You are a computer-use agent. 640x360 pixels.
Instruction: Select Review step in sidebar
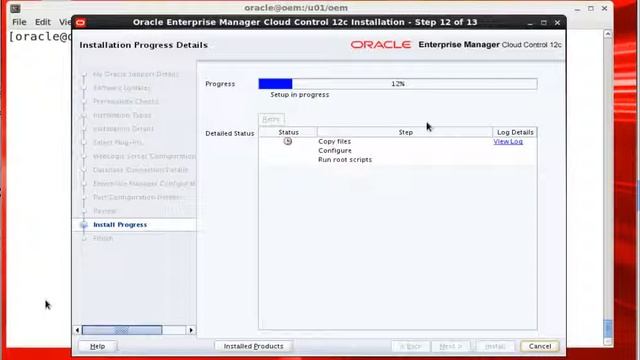pyautogui.click(x=105, y=211)
